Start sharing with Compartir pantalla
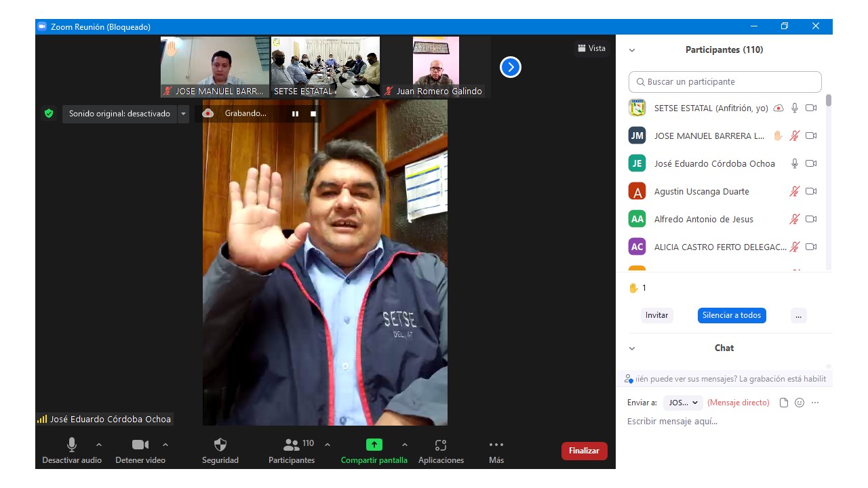The image size is (868, 488). [x=374, y=451]
